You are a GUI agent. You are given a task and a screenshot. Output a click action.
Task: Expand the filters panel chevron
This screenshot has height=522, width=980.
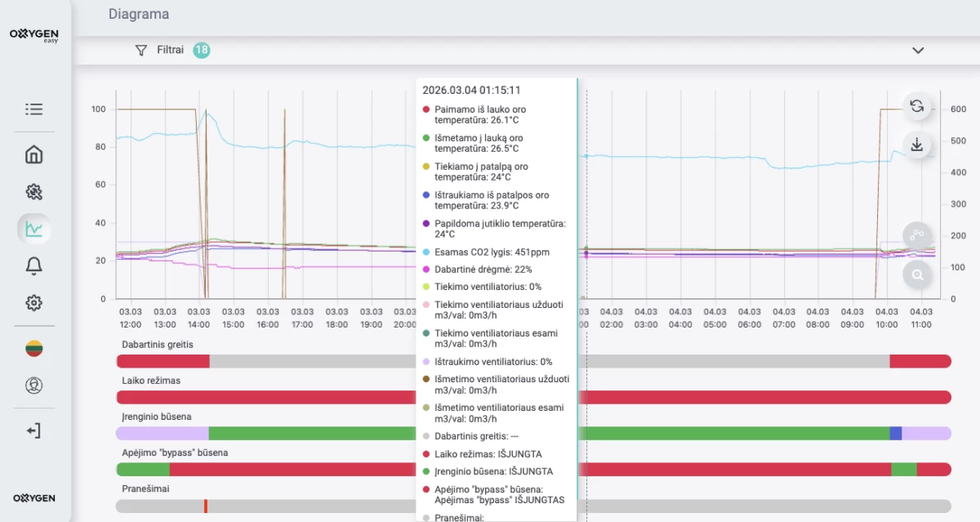tap(918, 51)
